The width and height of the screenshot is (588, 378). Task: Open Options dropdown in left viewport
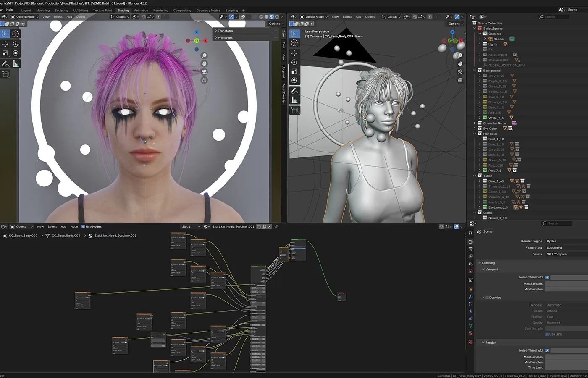click(276, 24)
